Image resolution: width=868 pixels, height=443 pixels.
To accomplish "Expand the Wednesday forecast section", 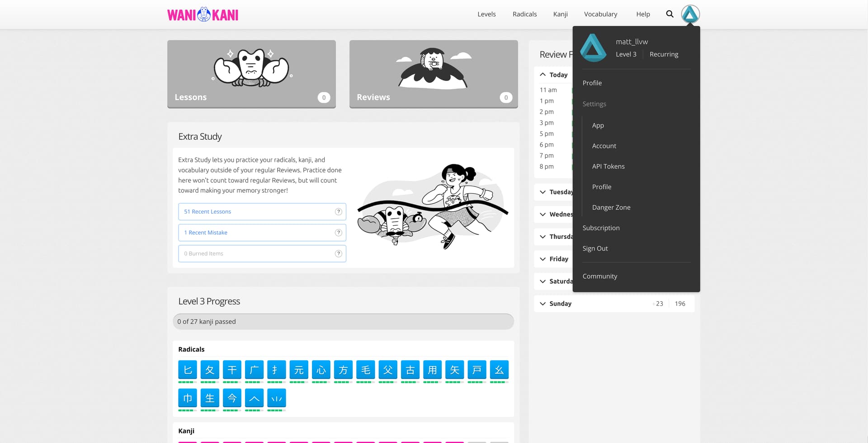I will (553, 214).
